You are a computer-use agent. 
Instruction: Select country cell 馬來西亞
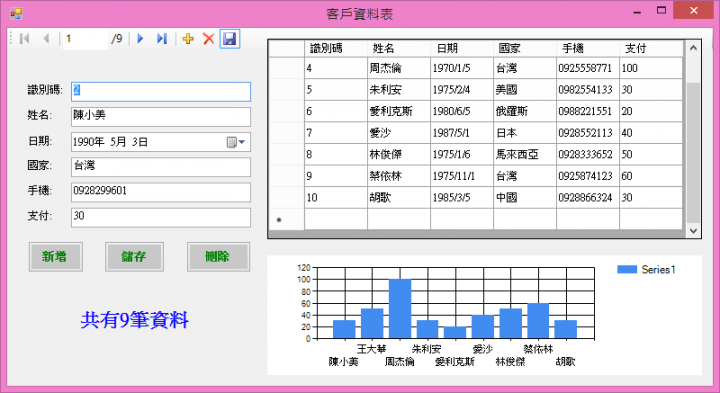525,154
